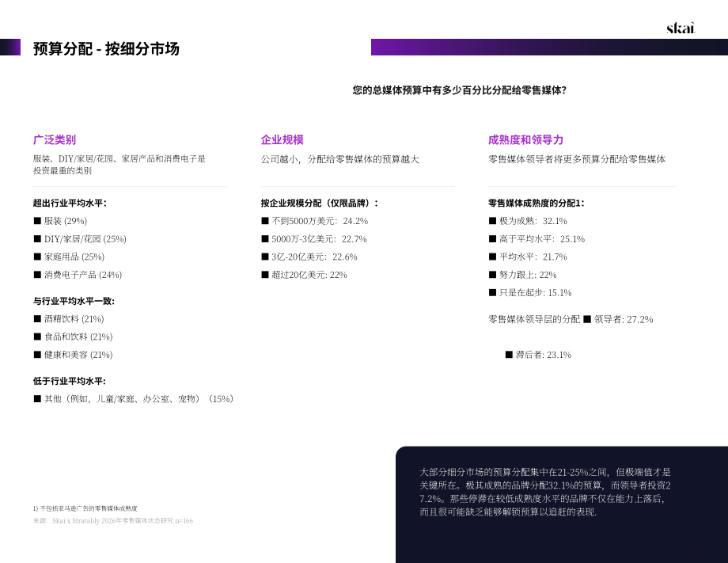Click the value 领导者: 27.2%
The width and height of the screenshot is (728, 563).
pos(619,320)
